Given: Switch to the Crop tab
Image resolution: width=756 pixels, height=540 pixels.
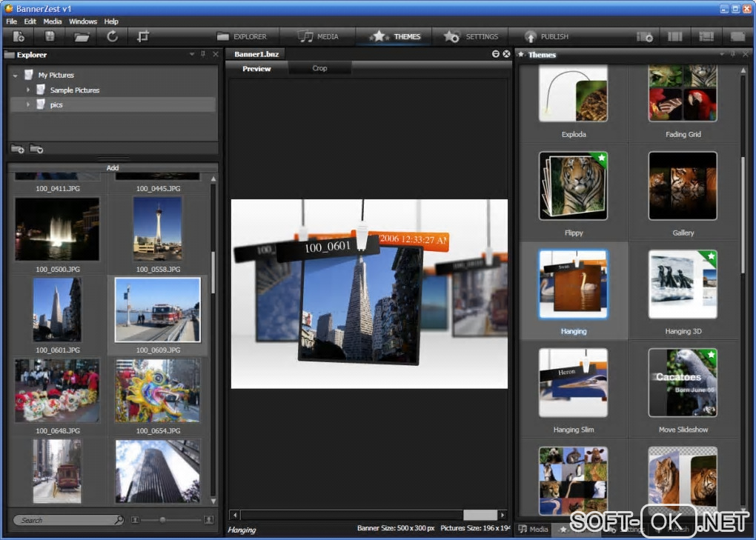Looking at the screenshot, I should pyautogui.click(x=319, y=68).
